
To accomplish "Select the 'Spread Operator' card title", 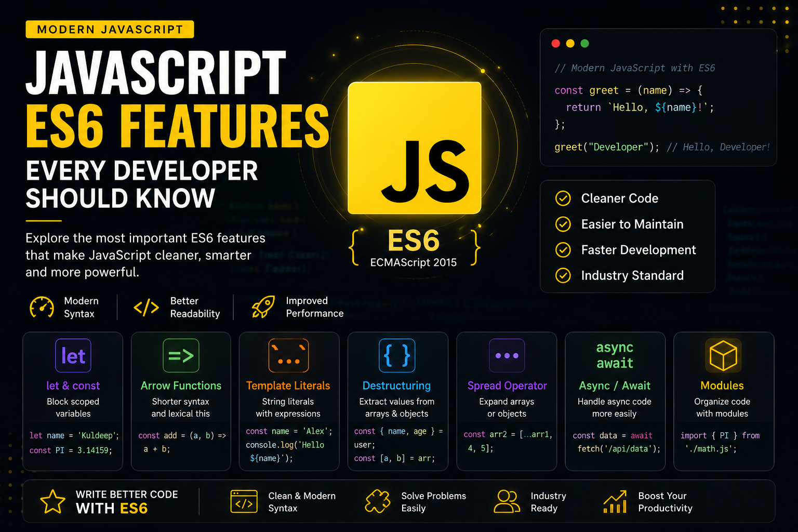I will (x=507, y=386).
